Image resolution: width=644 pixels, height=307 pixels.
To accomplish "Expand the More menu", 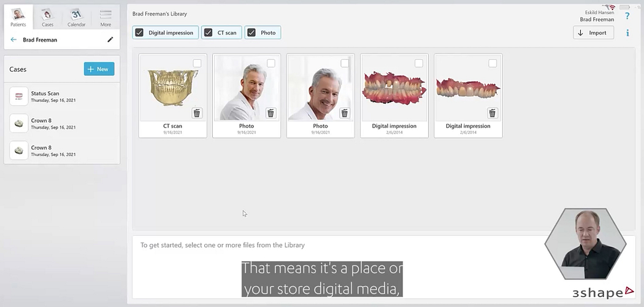I will pyautogui.click(x=105, y=17).
